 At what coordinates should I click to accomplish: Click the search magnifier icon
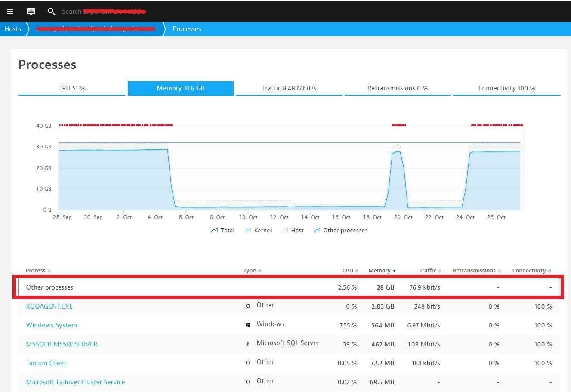click(x=51, y=12)
